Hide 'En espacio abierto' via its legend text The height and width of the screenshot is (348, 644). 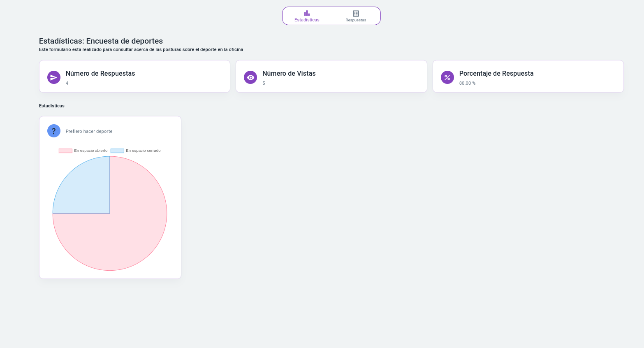(x=90, y=151)
